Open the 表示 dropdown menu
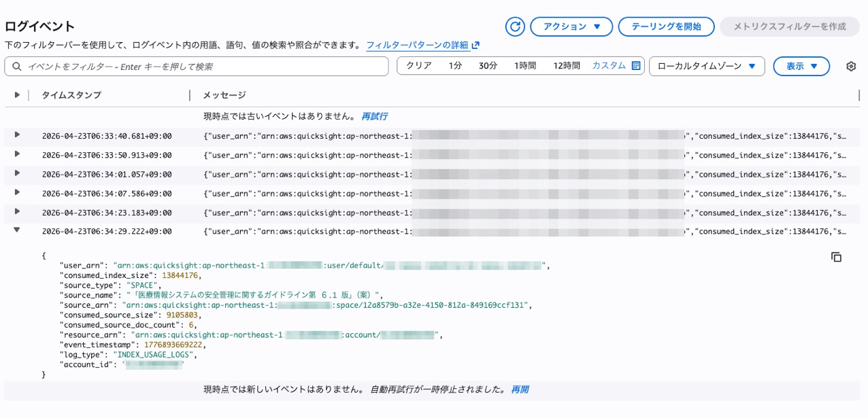 [x=801, y=66]
